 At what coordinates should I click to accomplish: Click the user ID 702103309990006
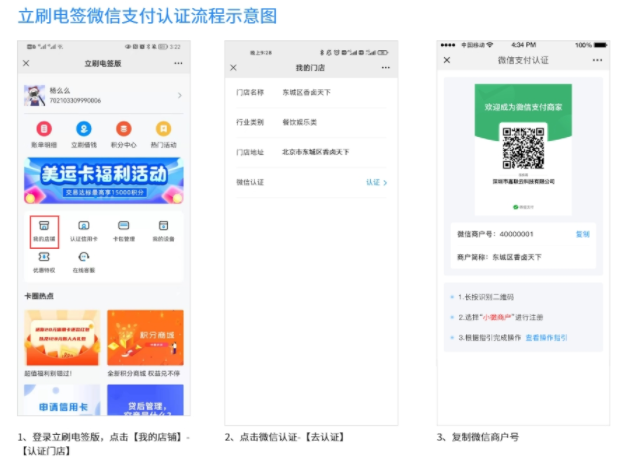pyautogui.click(x=75, y=100)
